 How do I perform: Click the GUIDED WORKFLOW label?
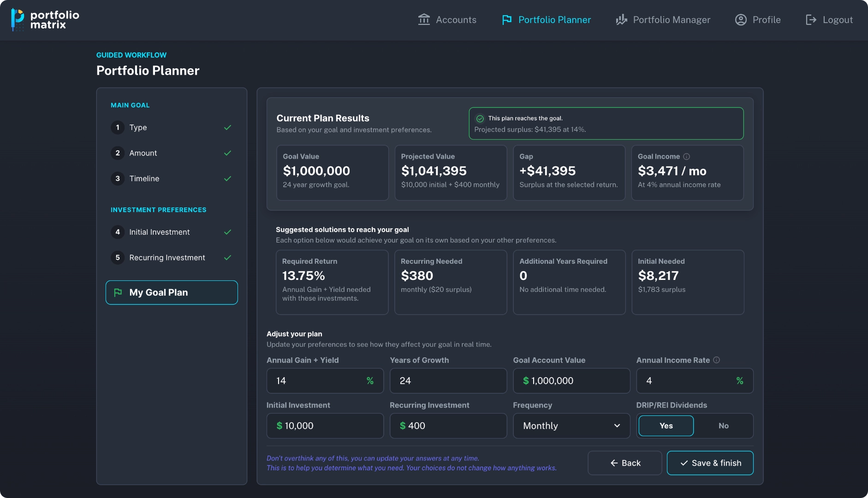(x=131, y=55)
